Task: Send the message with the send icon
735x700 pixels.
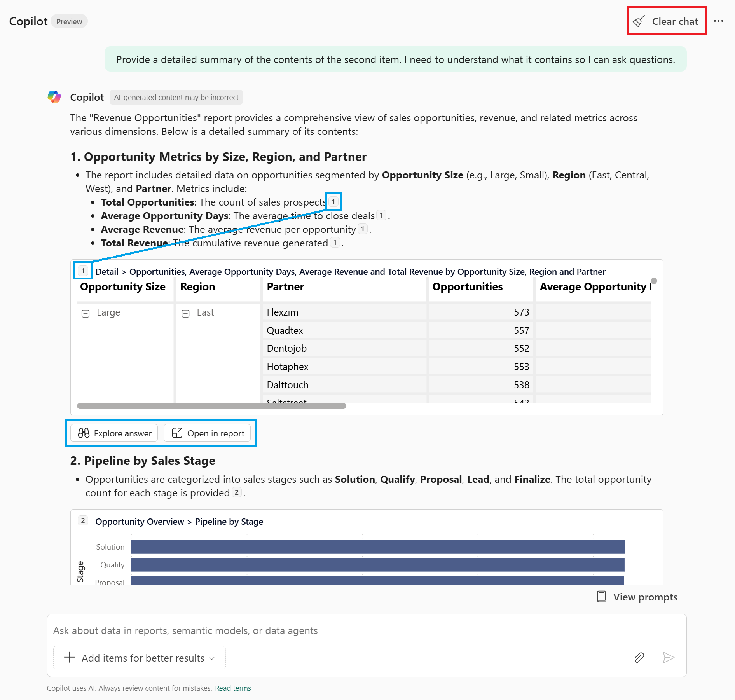Action: pos(669,657)
